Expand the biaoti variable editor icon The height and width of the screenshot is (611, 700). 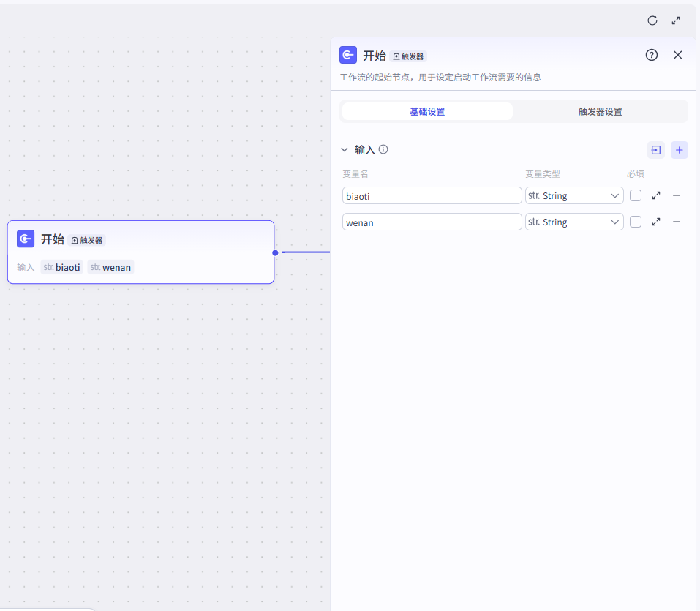(x=656, y=195)
